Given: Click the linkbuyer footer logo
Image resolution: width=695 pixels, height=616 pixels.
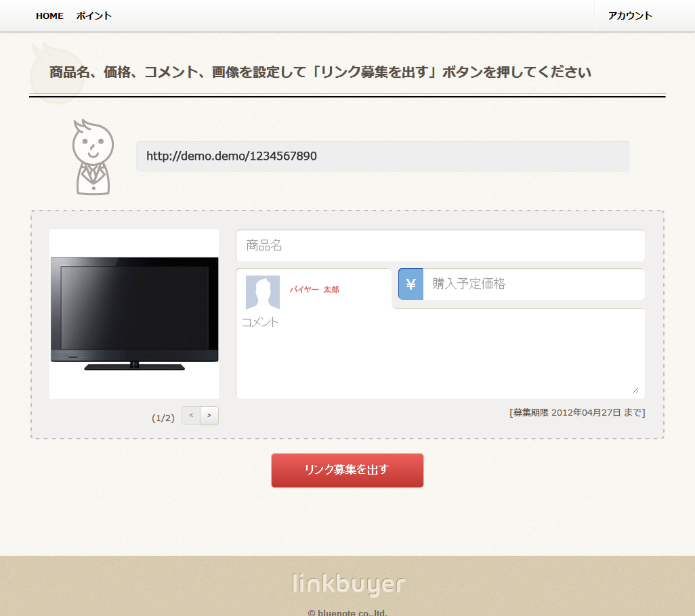Looking at the screenshot, I should pos(349,584).
